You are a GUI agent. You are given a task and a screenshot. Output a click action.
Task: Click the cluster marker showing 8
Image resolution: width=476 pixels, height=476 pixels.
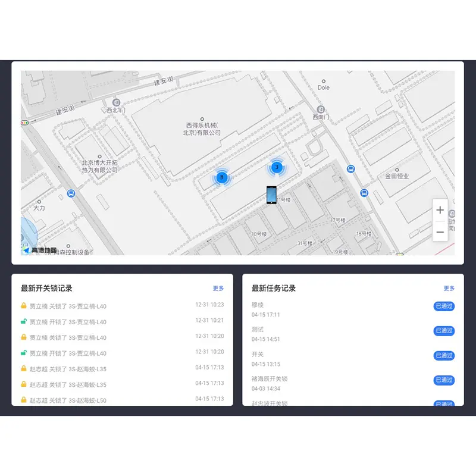tap(222, 177)
